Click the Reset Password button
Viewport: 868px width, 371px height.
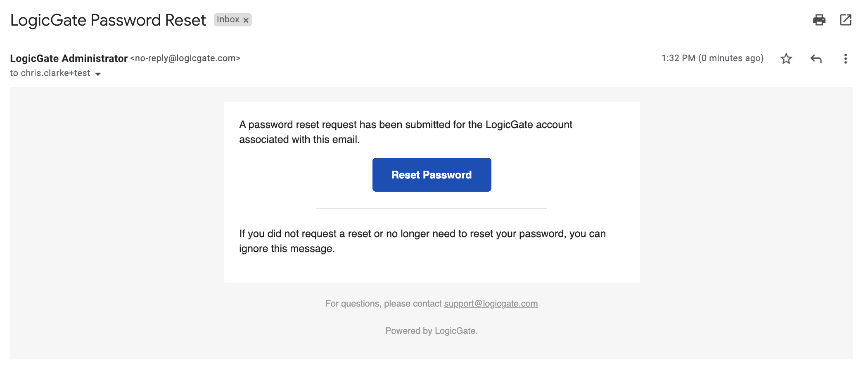(x=432, y=175)
